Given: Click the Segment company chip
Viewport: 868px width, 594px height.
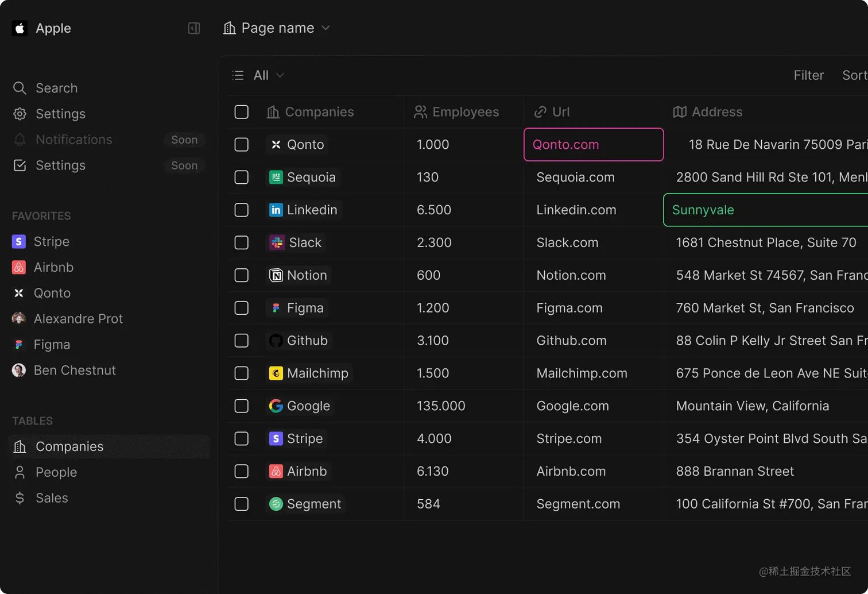Looking at the screenshot, I should tap(305, 504).
